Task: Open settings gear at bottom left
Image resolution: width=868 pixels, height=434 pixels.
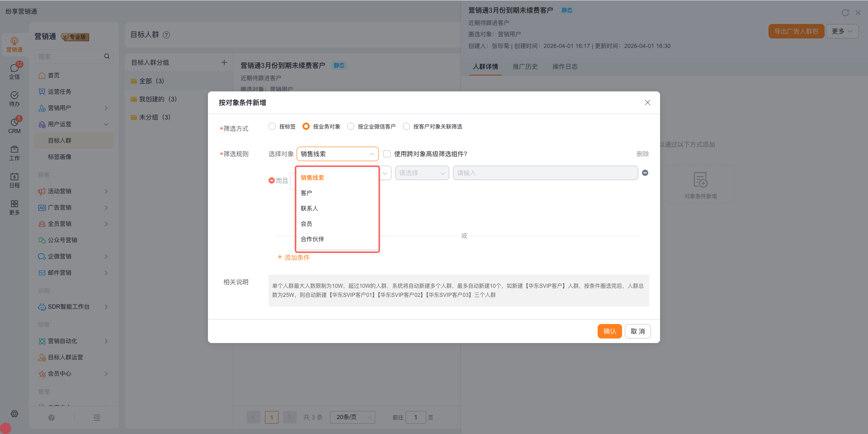Action: pos(14,414)
